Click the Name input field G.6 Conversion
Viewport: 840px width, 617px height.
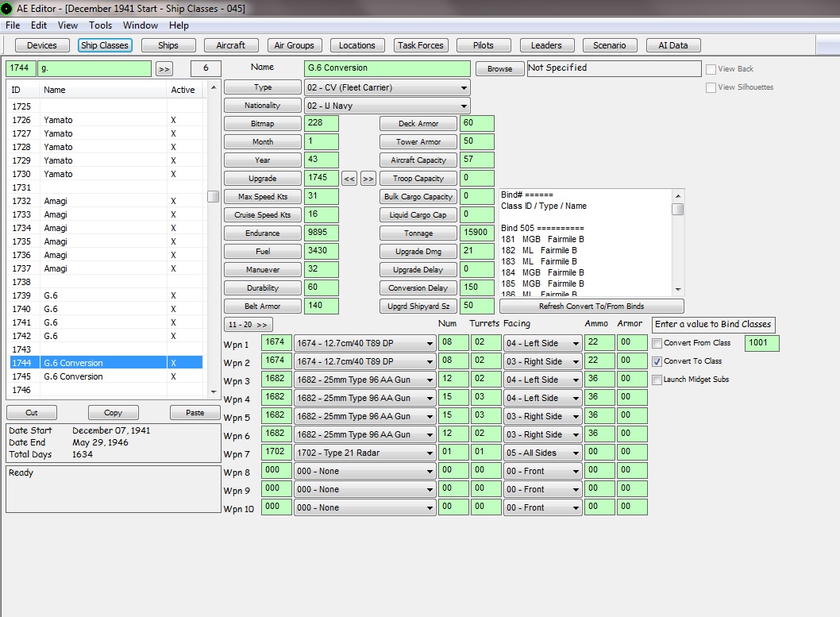(x=387, y=68)
